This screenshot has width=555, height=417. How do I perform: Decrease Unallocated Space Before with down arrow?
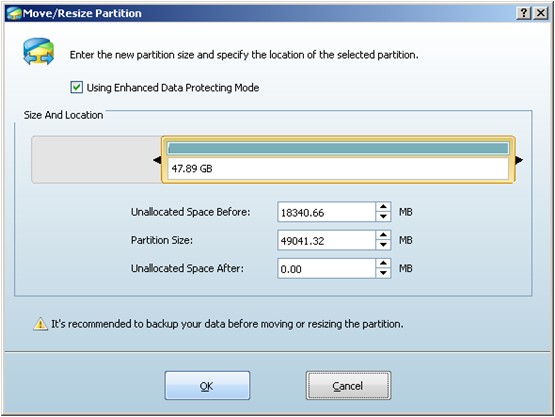(383, 216)
